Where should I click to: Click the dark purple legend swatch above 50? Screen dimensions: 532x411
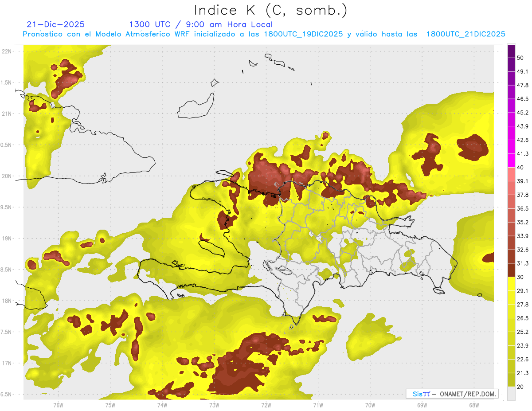pos(512,51)
